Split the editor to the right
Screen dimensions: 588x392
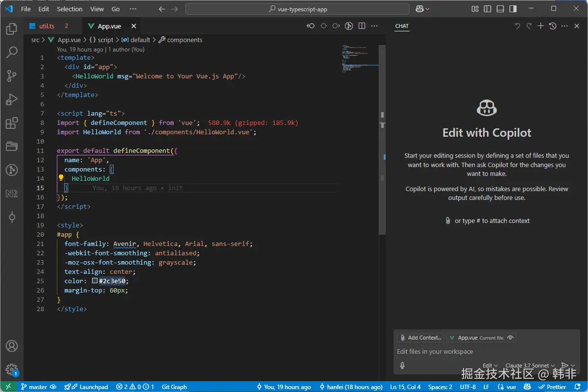[362, 26]
